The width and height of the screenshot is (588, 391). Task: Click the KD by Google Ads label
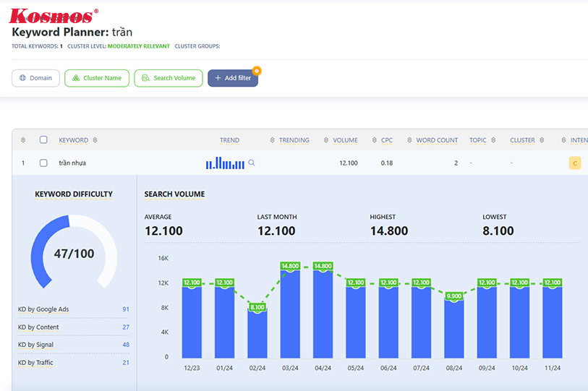[43, 309]
